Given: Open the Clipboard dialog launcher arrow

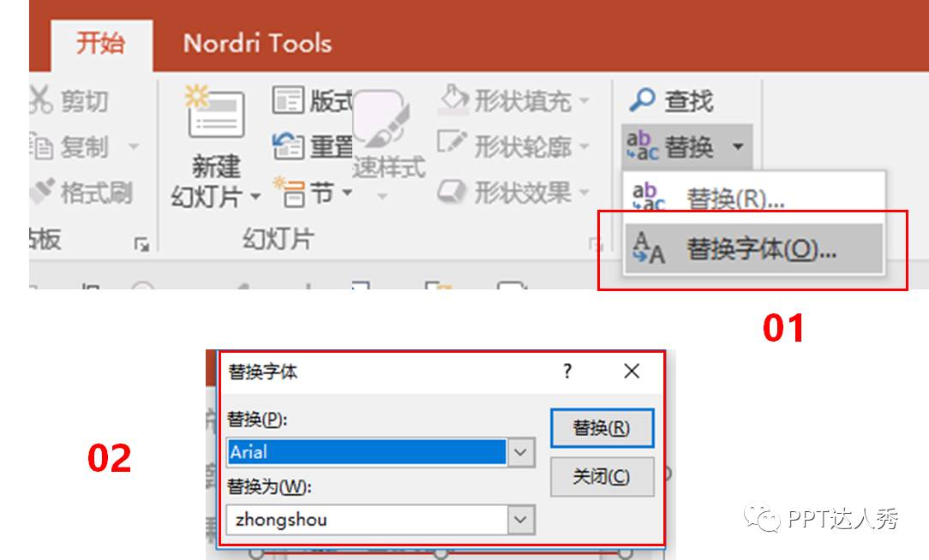Looking at the screenshot, I should click(x=140, y=243).
